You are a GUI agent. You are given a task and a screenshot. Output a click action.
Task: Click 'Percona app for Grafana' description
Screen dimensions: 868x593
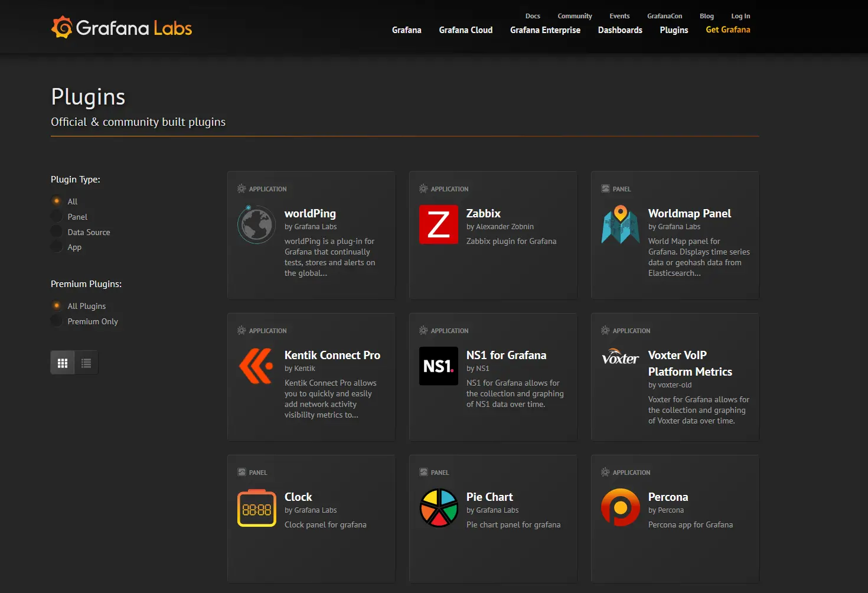point(690,524)
